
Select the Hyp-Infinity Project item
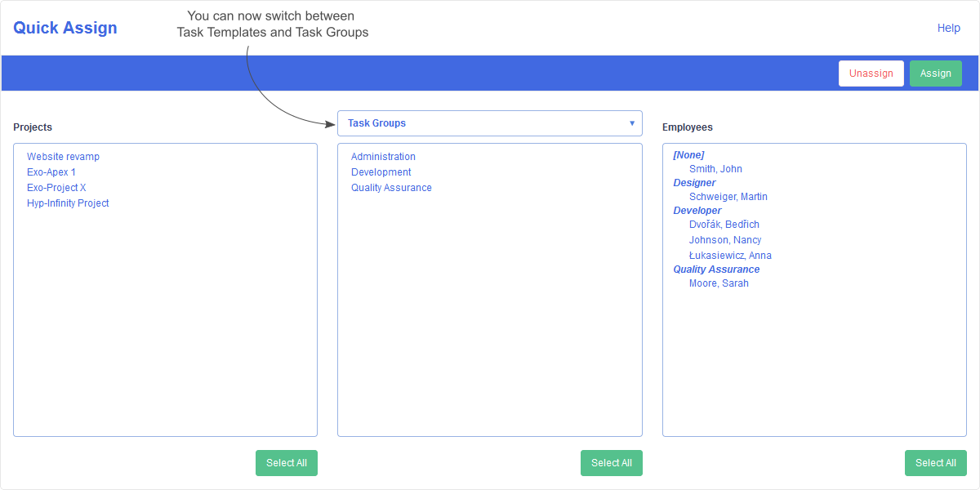tap(68, 203)
